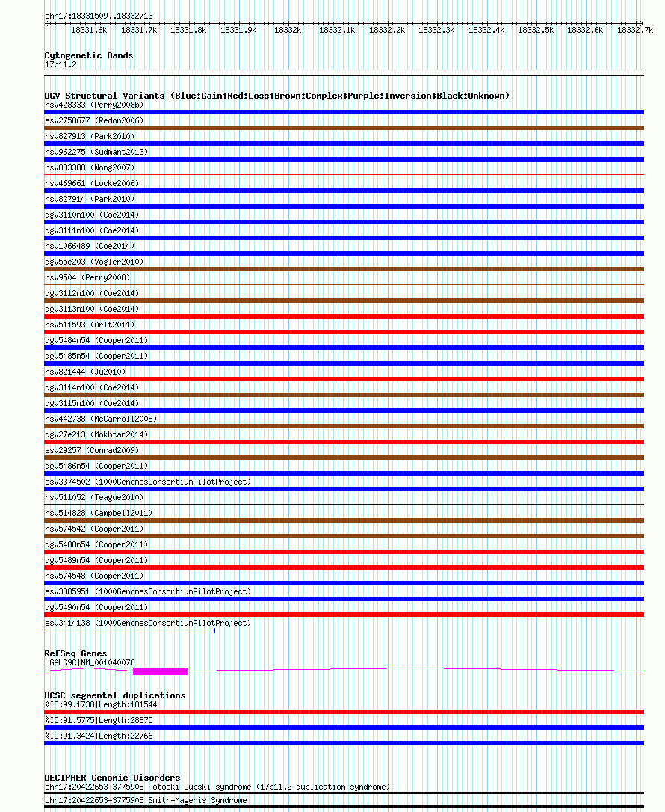Open nsv9504 (Perry2008) variant
Screen dimensions: 665x812
pos(87,277)
